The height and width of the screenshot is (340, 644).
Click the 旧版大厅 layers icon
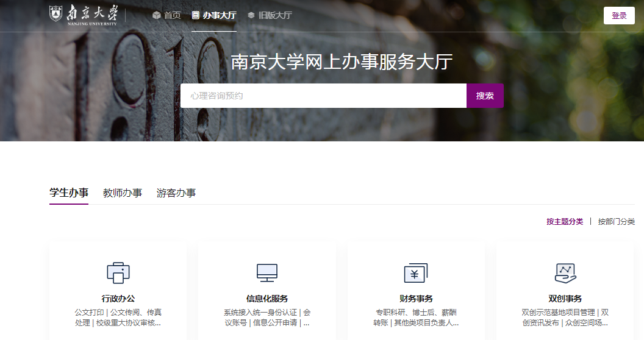[251, 15]
